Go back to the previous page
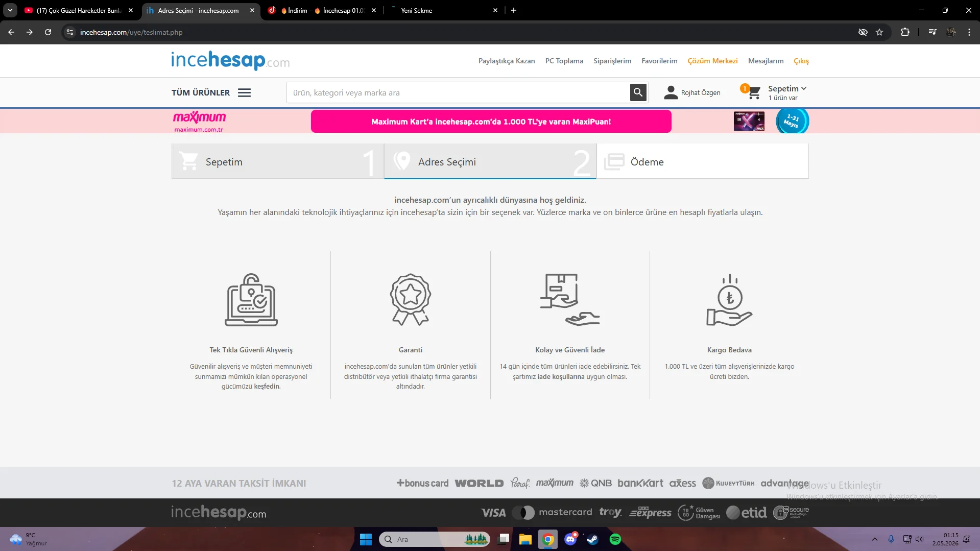This screenshot has width=980, height=551. [x=11, y=32]
